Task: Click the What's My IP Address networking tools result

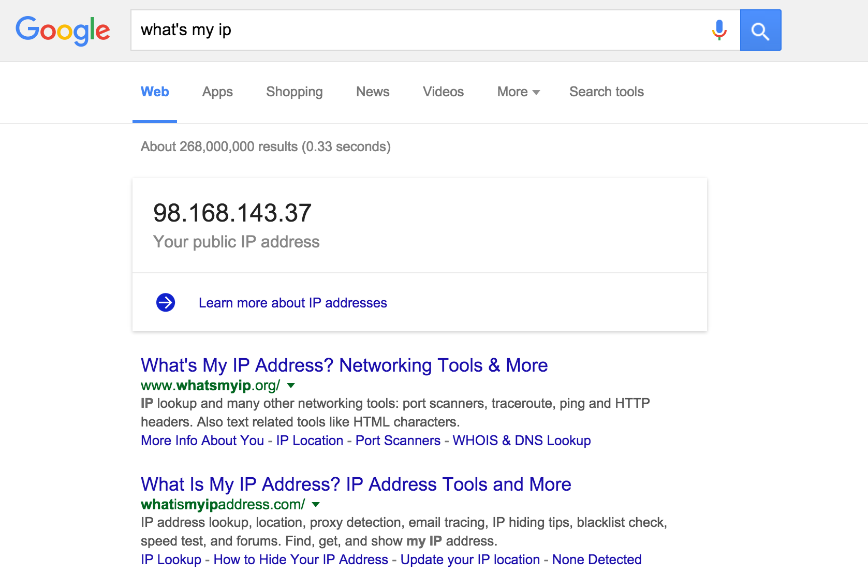Action: pos(344,365)
